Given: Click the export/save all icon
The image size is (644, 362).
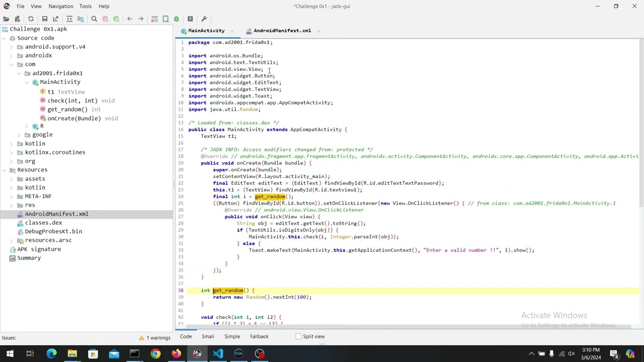Looking at the screenshot, I should [56, 19].
